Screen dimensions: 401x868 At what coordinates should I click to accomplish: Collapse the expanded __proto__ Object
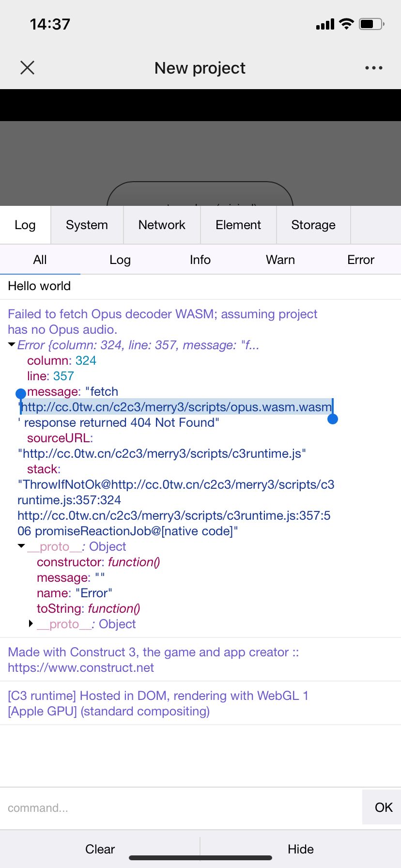[21, 545]
